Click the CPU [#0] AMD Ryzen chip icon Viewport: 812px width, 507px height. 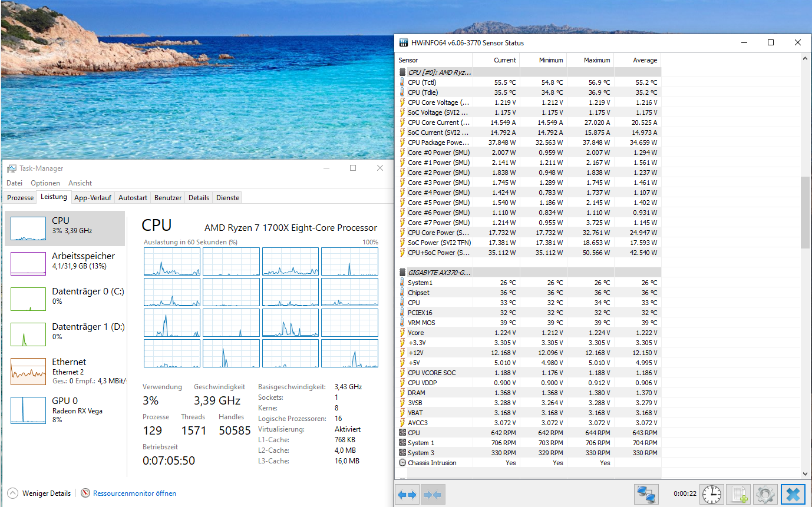tap(402, 72)
